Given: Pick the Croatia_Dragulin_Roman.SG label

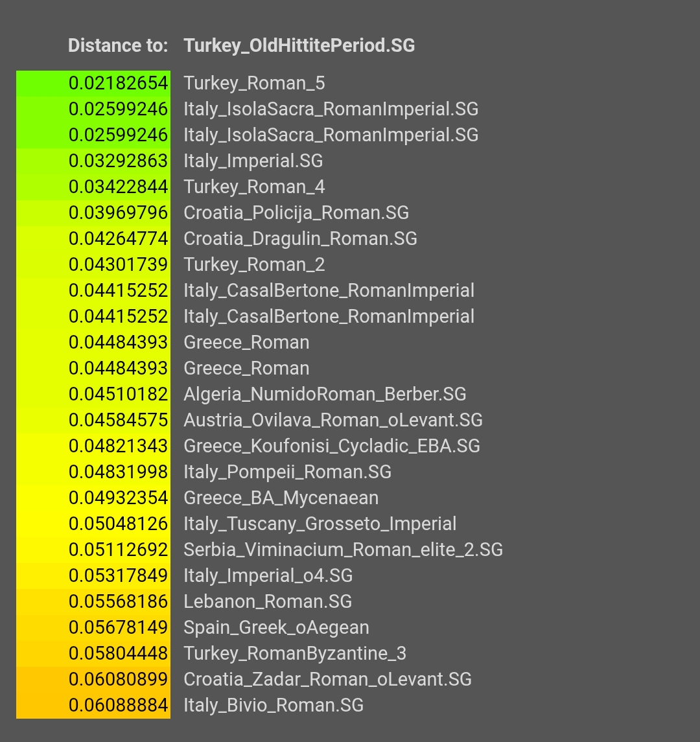Looking at the screenshot, I should 300,239.
